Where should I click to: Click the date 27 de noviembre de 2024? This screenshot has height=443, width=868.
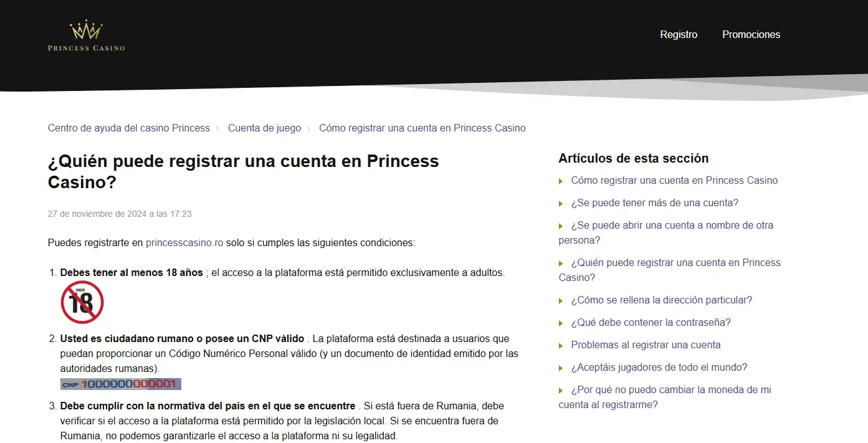pyautogui.click(x=120, y=214)
